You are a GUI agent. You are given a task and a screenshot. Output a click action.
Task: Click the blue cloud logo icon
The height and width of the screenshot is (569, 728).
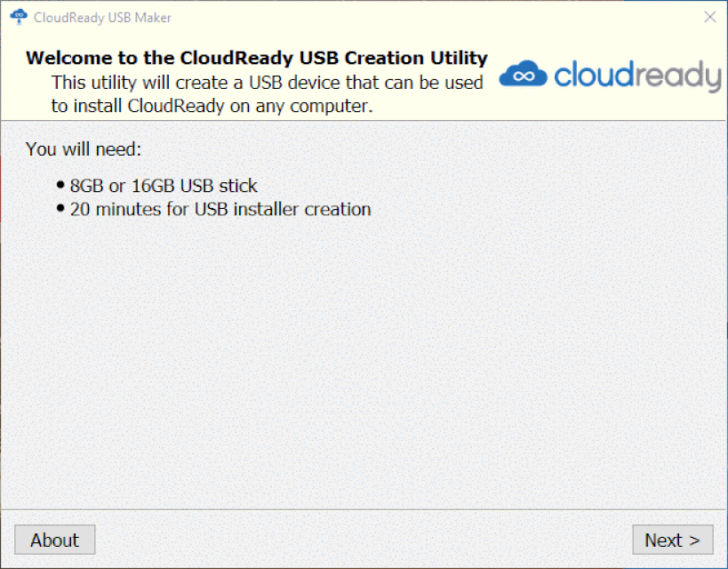(524, 74)
